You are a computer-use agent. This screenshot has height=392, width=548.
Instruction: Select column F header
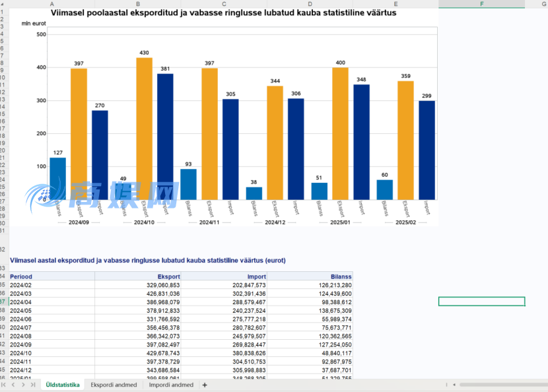click(x=481, y=4)
